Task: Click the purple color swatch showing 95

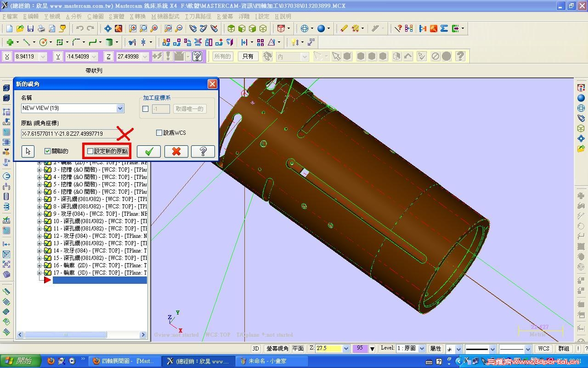Action: tap(360, 349)
